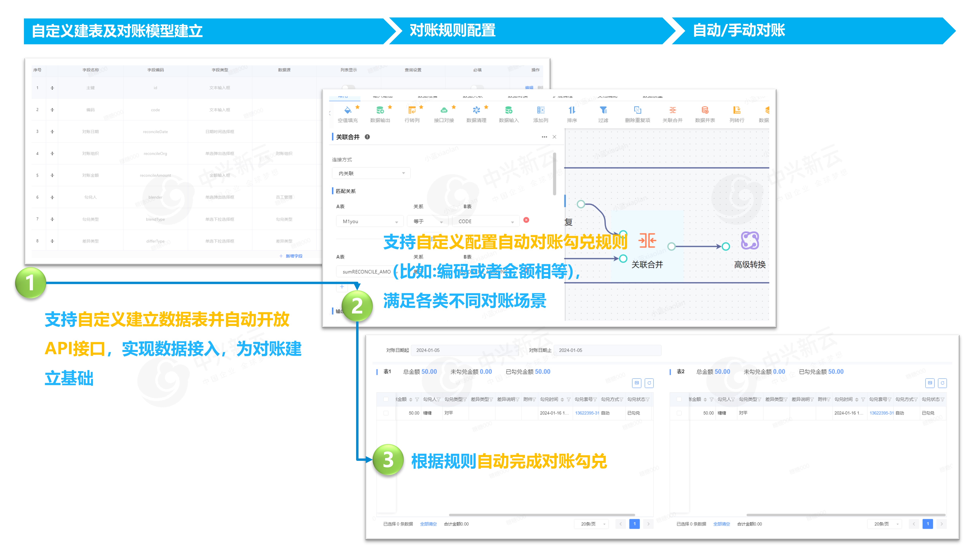Open the three-dot more menu in 关联合并 panel
Viewport: 980px width, 551px height.
click(x=544, y=137)
